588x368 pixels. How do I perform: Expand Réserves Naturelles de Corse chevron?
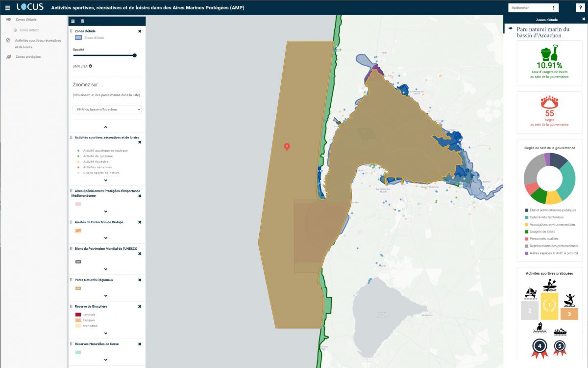(106, 360)
